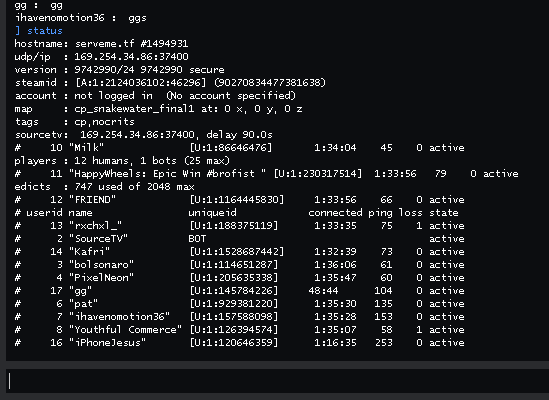This screenshot has height=400, width=549.
Task: Click the "iPhoneJesus" player row
Action: [x=239, y=343]
